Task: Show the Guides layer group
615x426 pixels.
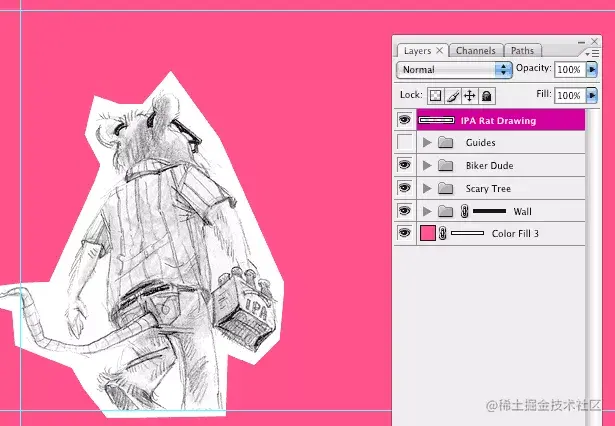Action: pos(405,142)
